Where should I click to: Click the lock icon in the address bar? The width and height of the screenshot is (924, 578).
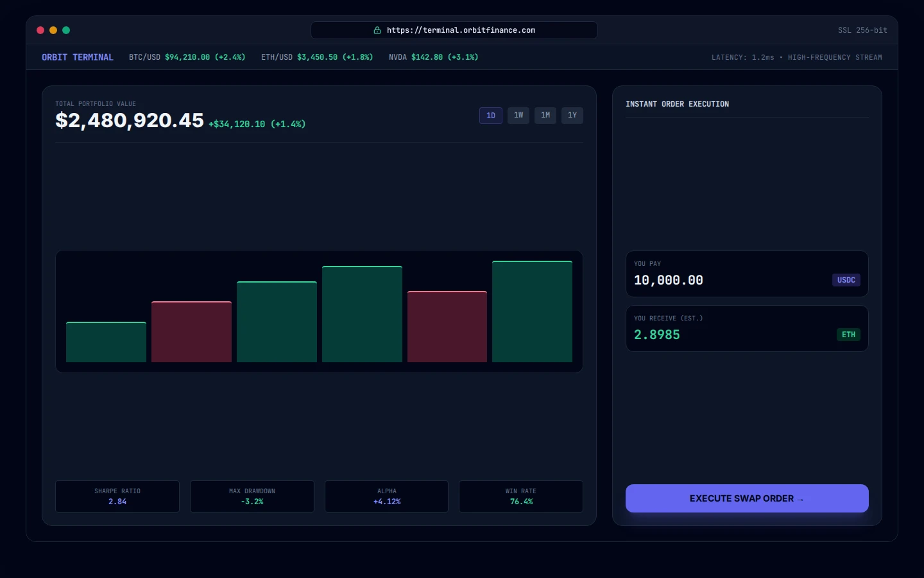point(377,30)
